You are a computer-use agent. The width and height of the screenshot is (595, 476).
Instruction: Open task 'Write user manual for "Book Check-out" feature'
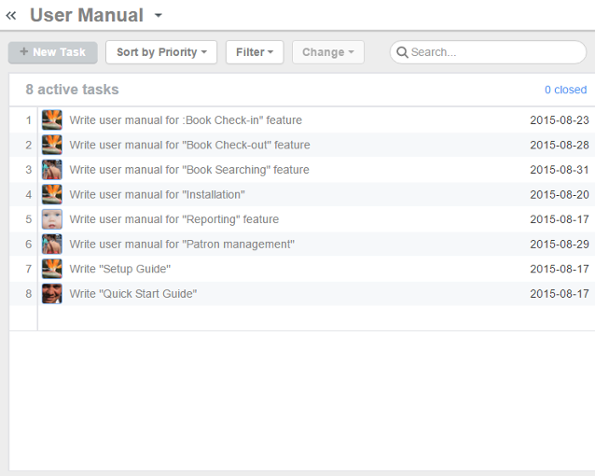(x=190, y=145)
